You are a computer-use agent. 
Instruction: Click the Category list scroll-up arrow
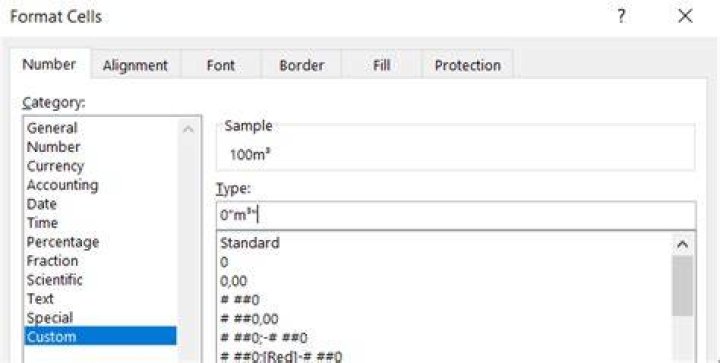pyautogui.click(x=188, y=129)
